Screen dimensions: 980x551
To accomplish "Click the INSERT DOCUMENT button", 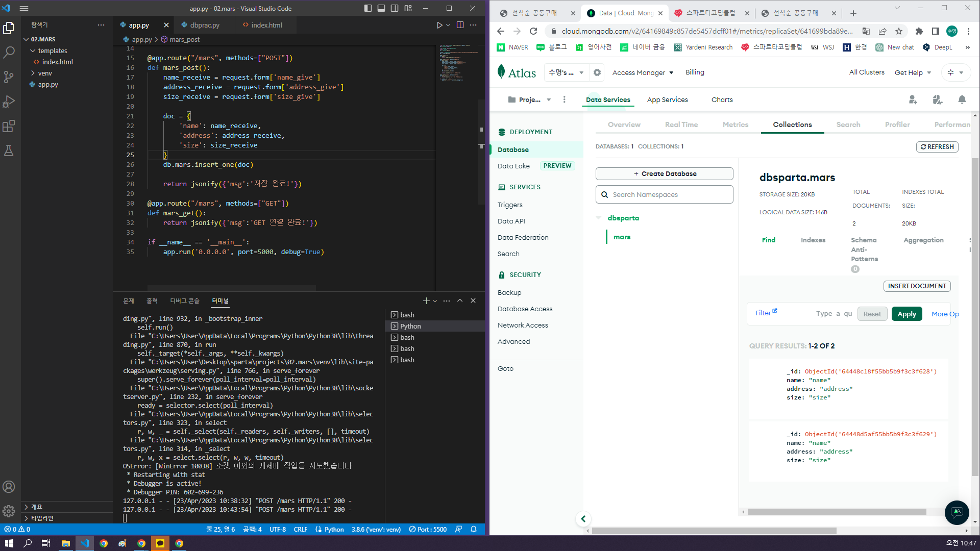I will (x=917, y=286).
